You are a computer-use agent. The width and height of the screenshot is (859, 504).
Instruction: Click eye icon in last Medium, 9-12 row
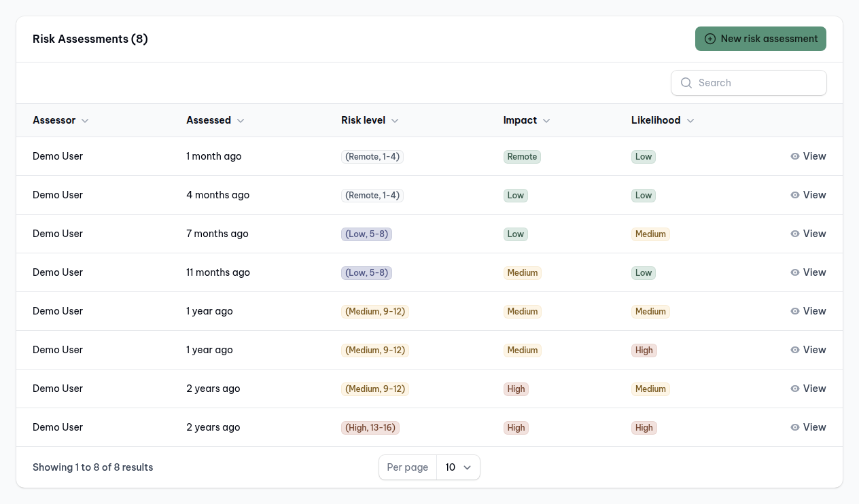[x=794, y=389]
